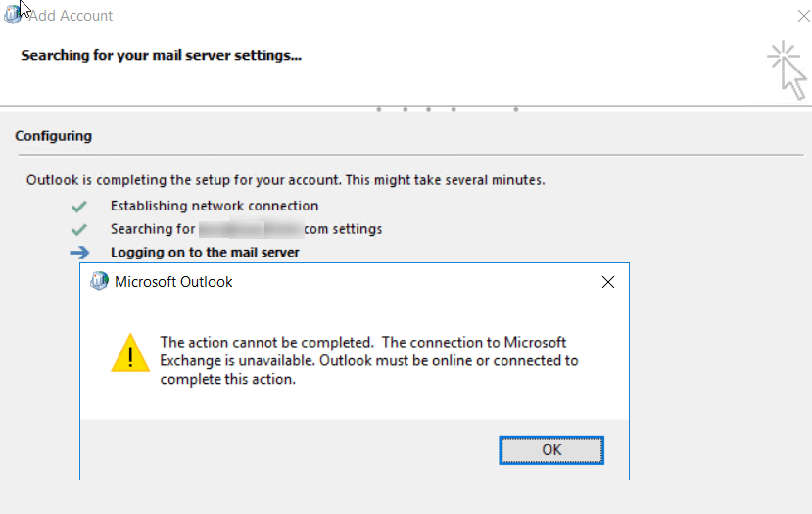Viewport: 812px width, 514px height.
Task: Click the animated cursor graphic at top right
Action: pyautogui.click(x=788, y=70)
